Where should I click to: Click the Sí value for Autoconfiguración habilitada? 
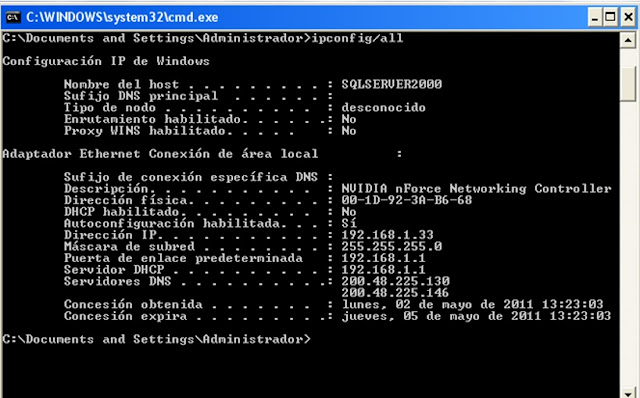[349, 223]
